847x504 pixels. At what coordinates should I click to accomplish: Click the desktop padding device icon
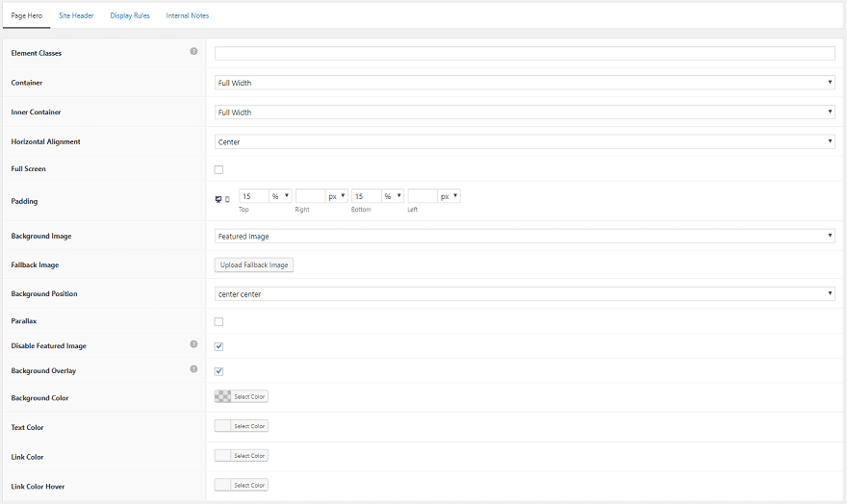point(218,199)
